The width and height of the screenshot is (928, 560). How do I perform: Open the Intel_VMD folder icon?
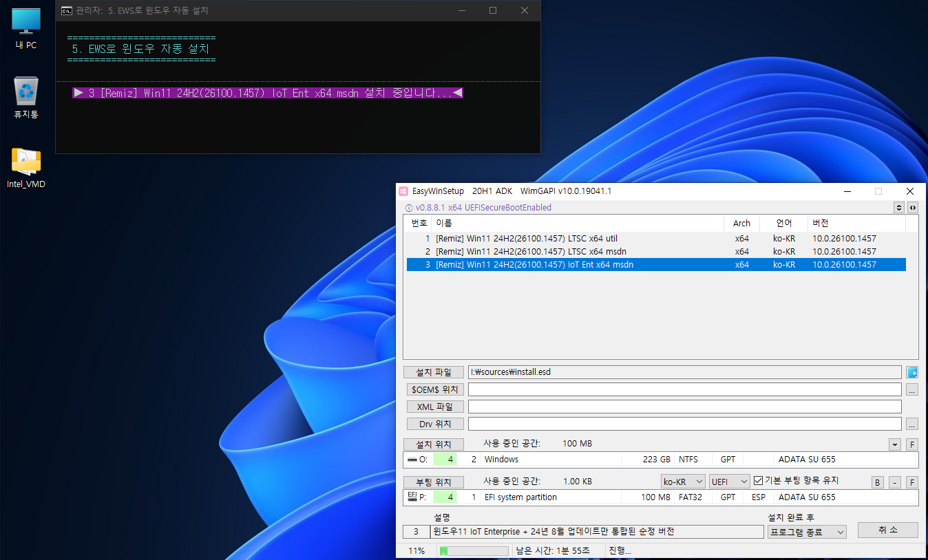point(26,167)
